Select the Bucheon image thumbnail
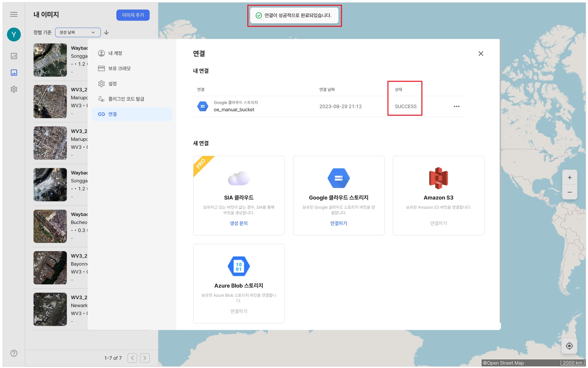The height and width of the screenshot is (368, 588). point(50,226)
